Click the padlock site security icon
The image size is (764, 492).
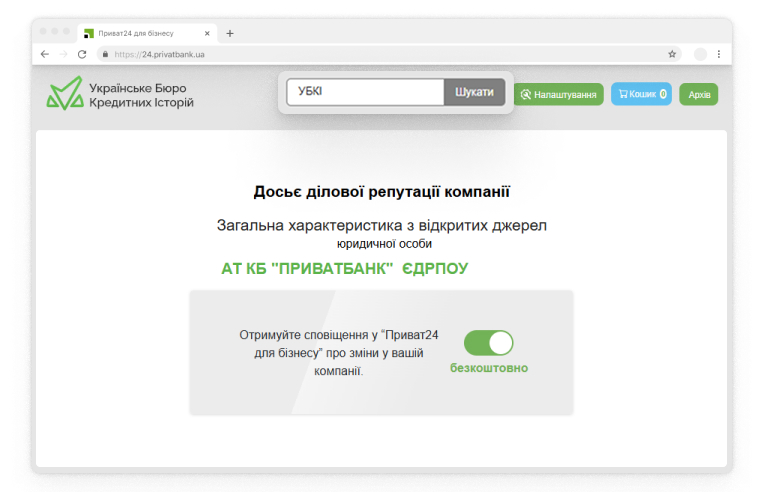coord(105,54)
